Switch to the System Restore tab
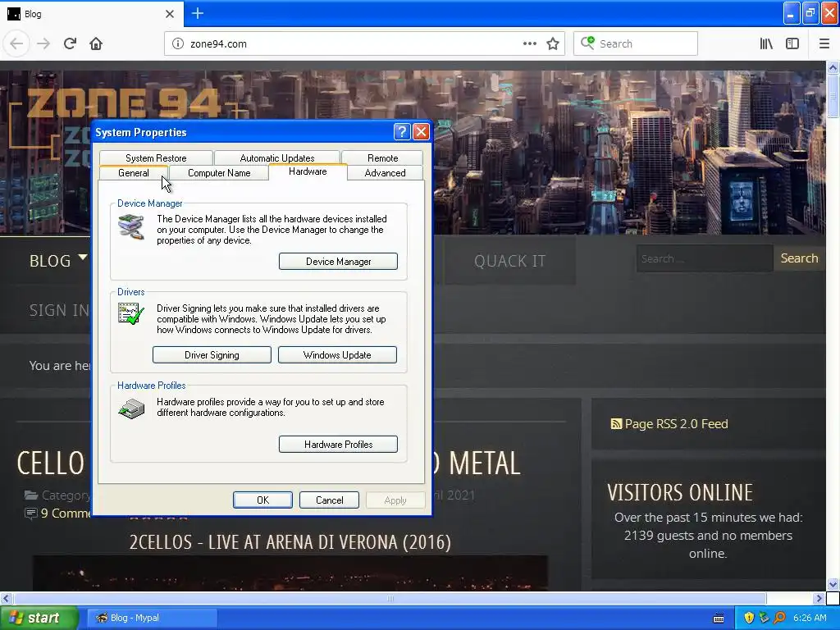 click(x=156, y=158)
